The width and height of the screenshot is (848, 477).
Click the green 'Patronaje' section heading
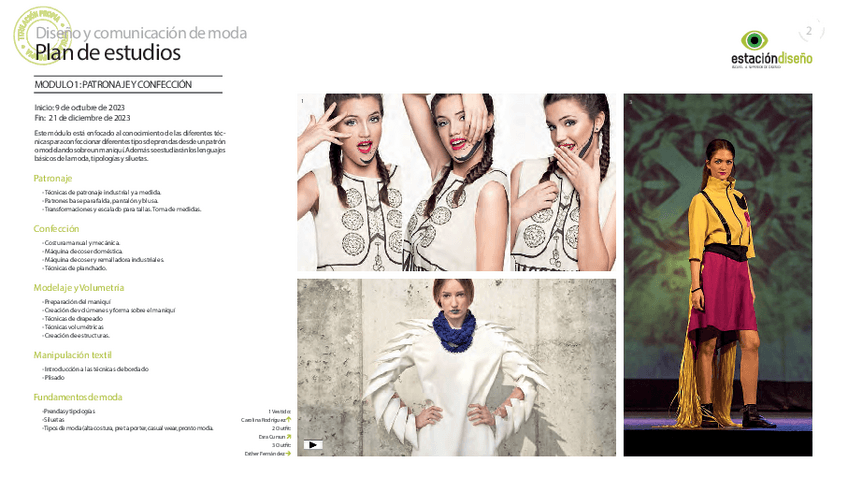[52, 178]
